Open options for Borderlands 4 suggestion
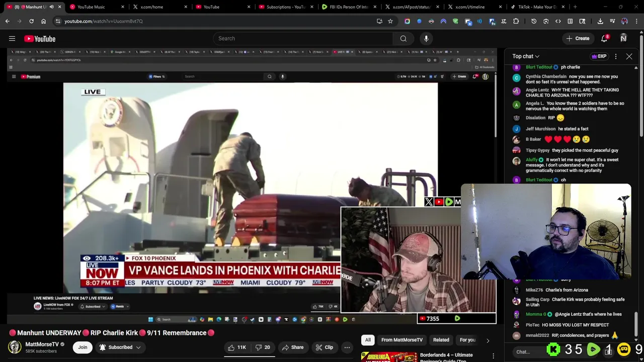The image size is (644, 362). coord(494,356)
